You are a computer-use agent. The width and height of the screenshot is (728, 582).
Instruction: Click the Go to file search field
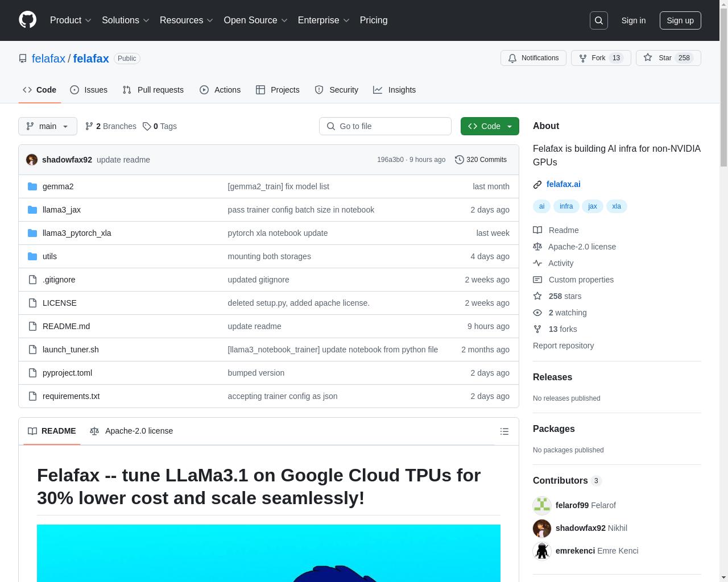pyautogui.click(x=385, y=126)
